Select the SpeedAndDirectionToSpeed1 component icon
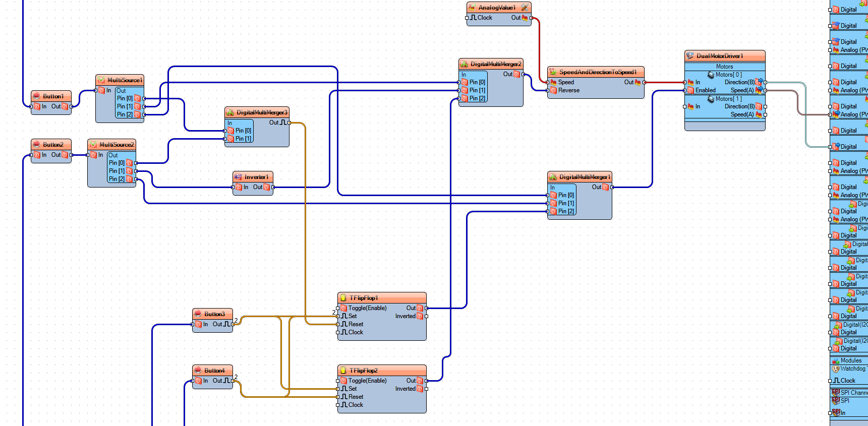 pyautogui.click(x=553, y=72)
